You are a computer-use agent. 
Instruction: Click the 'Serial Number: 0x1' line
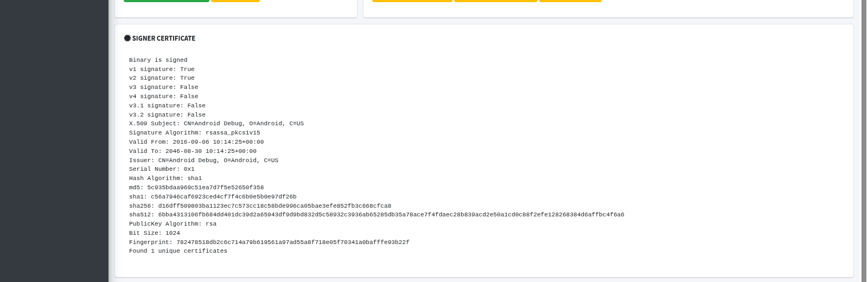pyautogui.click(x=162, y=169)
